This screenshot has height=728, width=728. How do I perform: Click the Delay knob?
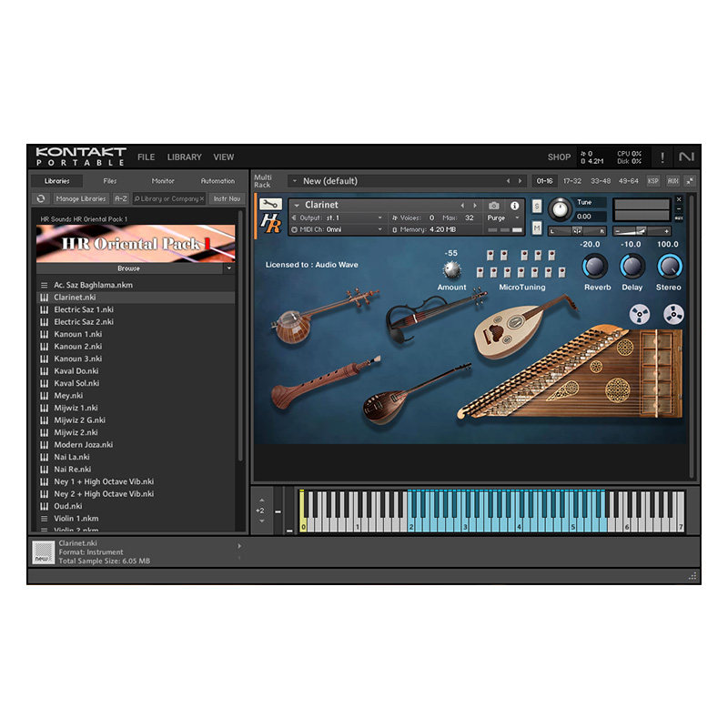632,267
